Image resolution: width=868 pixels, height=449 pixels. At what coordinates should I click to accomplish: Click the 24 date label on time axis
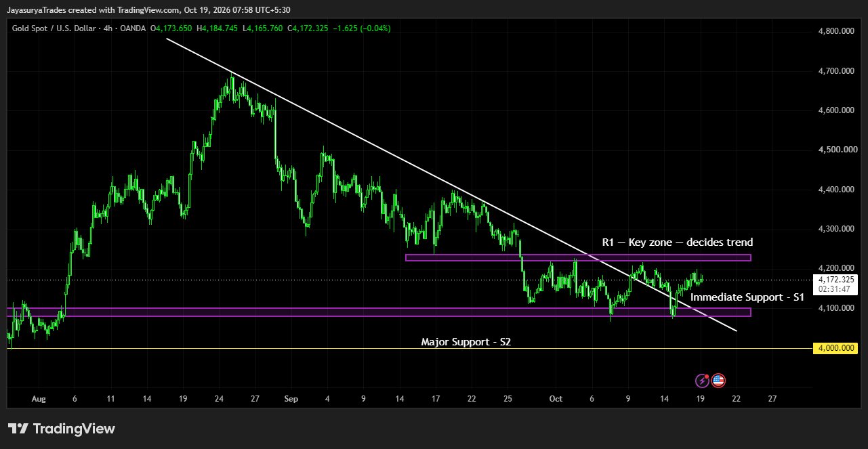point(220,400)
